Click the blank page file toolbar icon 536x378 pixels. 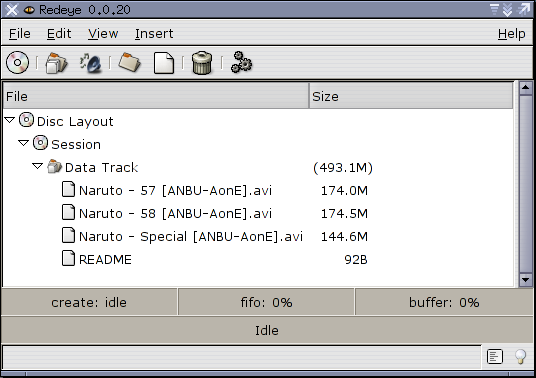164,63
